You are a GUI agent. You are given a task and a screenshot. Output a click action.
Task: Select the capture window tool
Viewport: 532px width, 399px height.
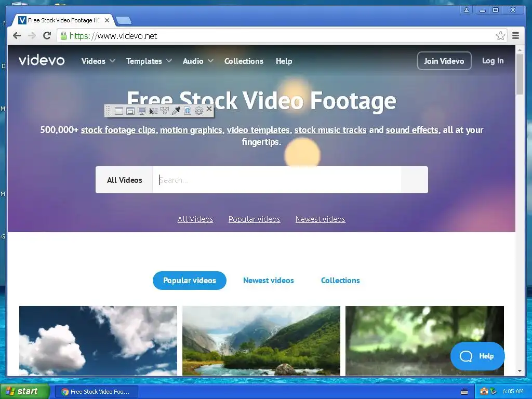119,111
